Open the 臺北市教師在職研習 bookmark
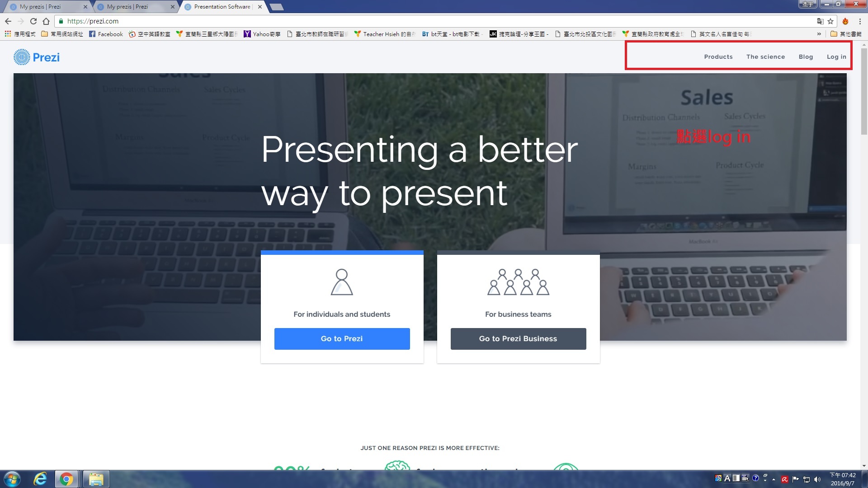 [318, 34]
